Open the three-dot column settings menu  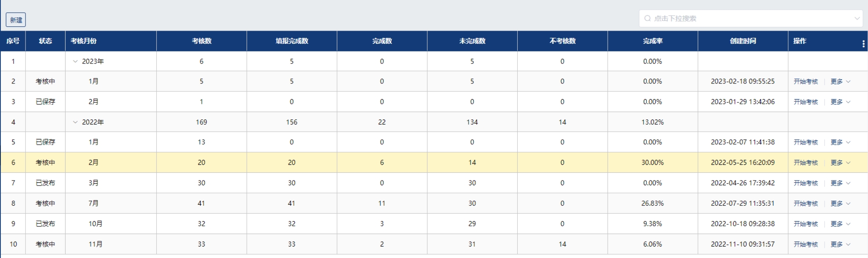point(863,43)
